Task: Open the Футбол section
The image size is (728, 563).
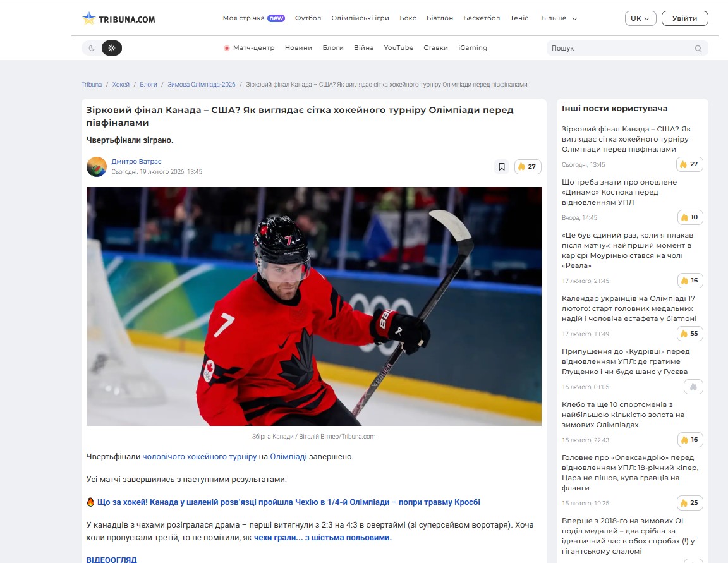Action: click(x=308, y=18)
